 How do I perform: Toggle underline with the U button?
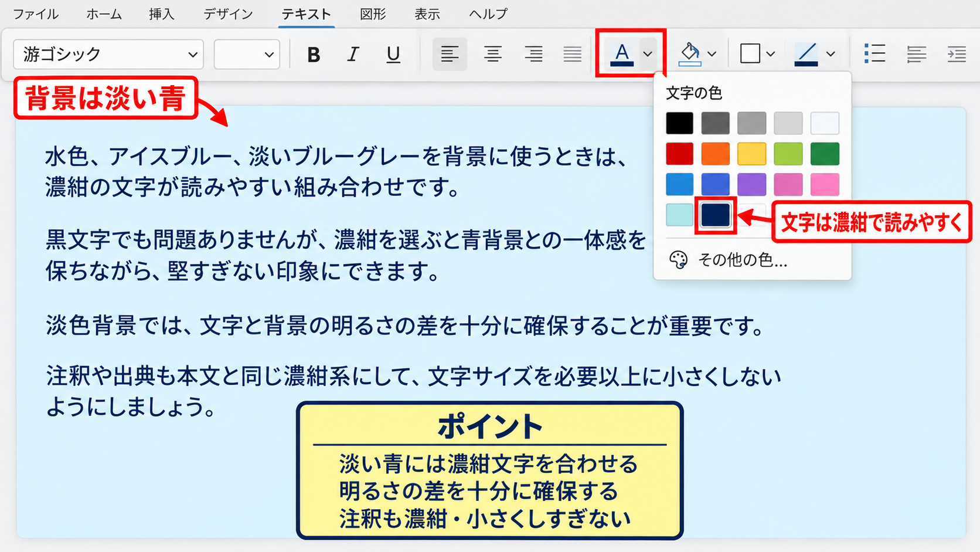393,55
